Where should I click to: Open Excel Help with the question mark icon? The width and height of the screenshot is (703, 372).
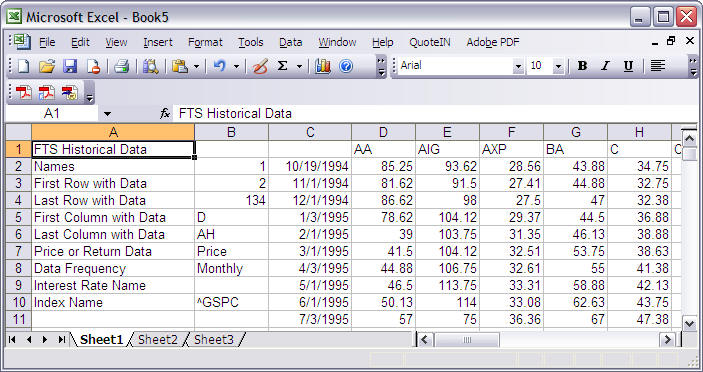click(346, 67)
